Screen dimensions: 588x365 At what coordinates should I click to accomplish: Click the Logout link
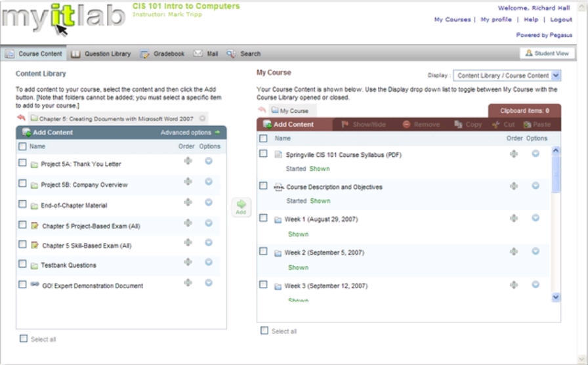tap(561, 20)
